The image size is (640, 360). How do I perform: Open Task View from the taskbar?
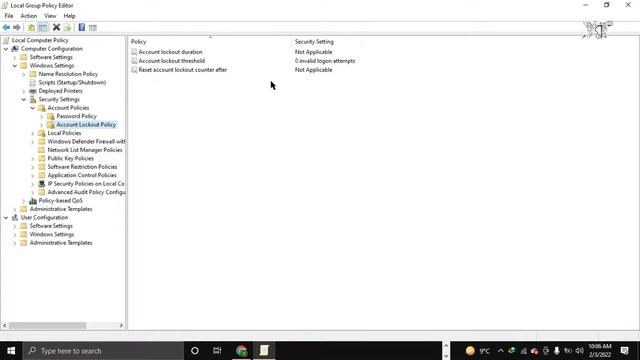click(217, 351)
